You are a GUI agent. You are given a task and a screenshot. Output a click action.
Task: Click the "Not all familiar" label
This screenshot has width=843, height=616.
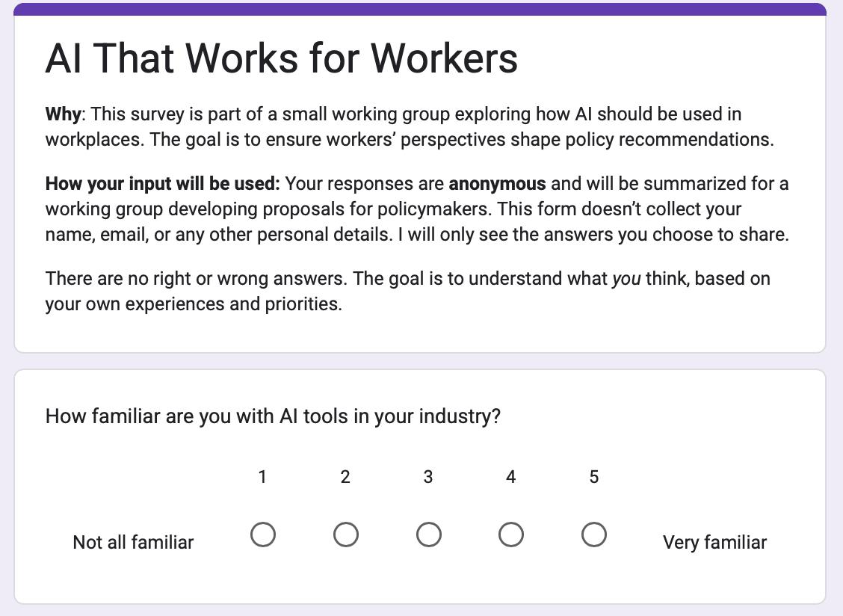(x=133, y=542)
